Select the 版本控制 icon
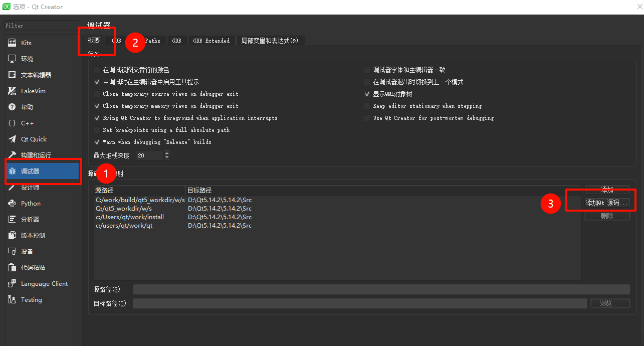This screenshot has width=644, height=346. [12, 236]
